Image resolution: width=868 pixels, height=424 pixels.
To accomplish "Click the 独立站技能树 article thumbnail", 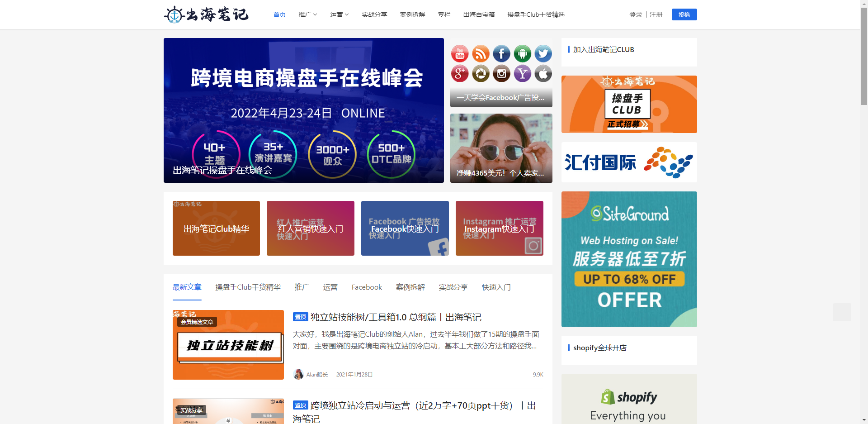I will 228,345.
